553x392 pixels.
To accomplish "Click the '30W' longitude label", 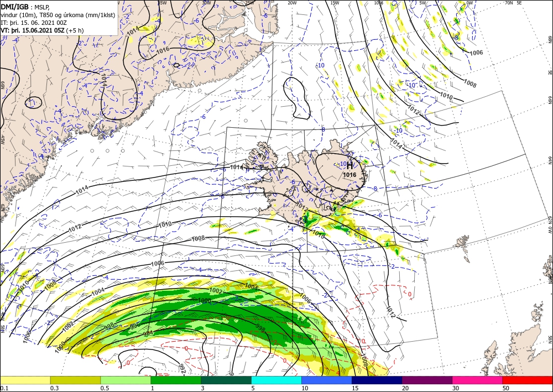I will (206, 2).
